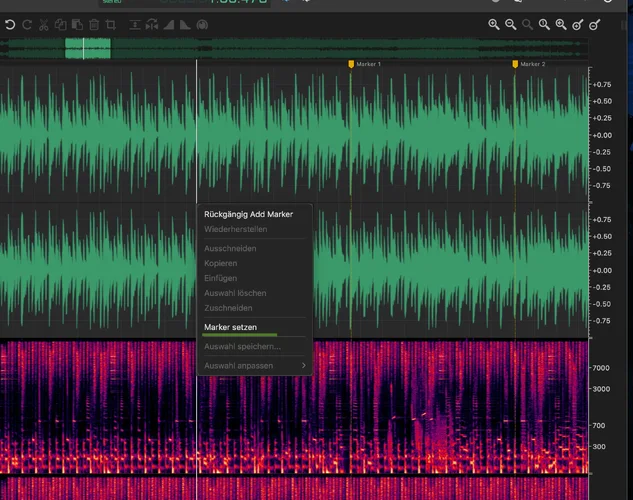Click the highlighted region in overview waveform
The width and height of the screenshot is (633, 500).
(x=87, y=48)
